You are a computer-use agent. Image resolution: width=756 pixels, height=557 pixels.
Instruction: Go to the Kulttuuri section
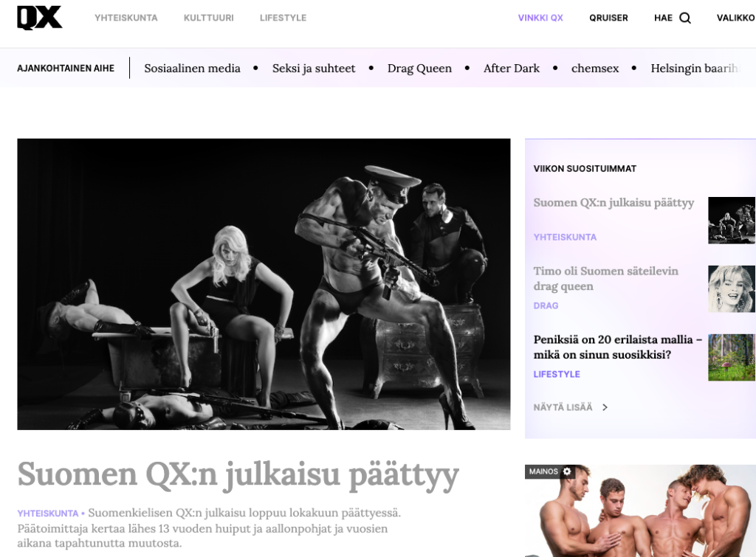(208, 18)
